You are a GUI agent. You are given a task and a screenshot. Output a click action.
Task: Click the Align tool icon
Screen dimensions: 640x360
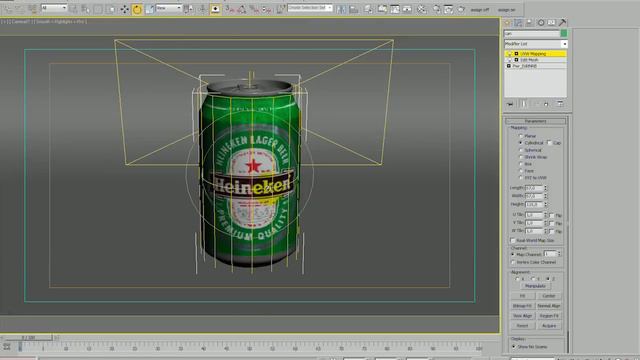tap(353, 9)
